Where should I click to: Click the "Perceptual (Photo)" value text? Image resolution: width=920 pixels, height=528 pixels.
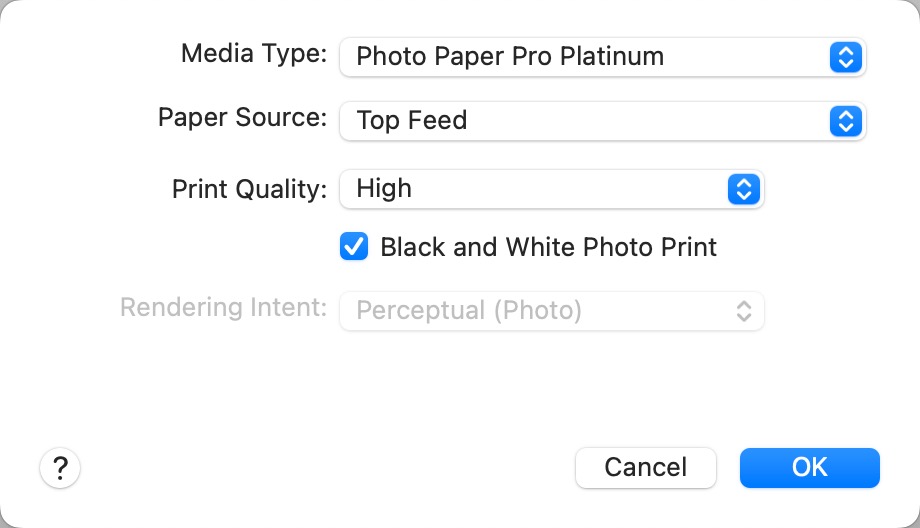469,311
